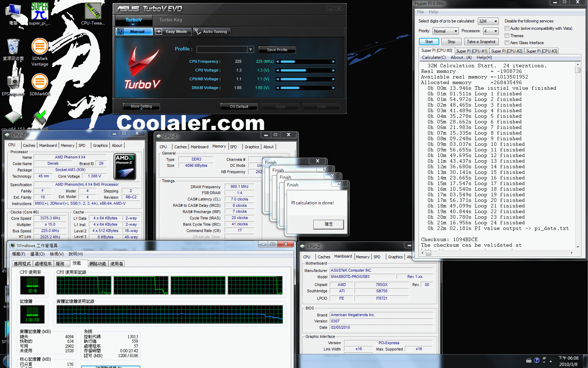Open the About...(A) menu in Super PI
The width and height of the screenshot is (588, 368).
(461, 57)
